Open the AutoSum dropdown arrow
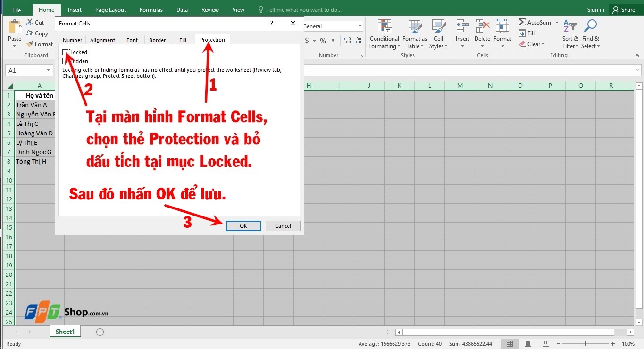 click(x=557, y=22)
